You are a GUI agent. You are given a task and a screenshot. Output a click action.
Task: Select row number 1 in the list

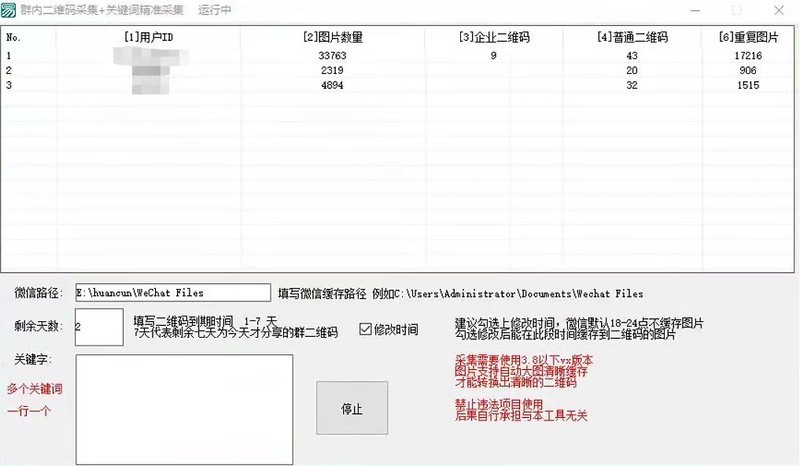9,56
